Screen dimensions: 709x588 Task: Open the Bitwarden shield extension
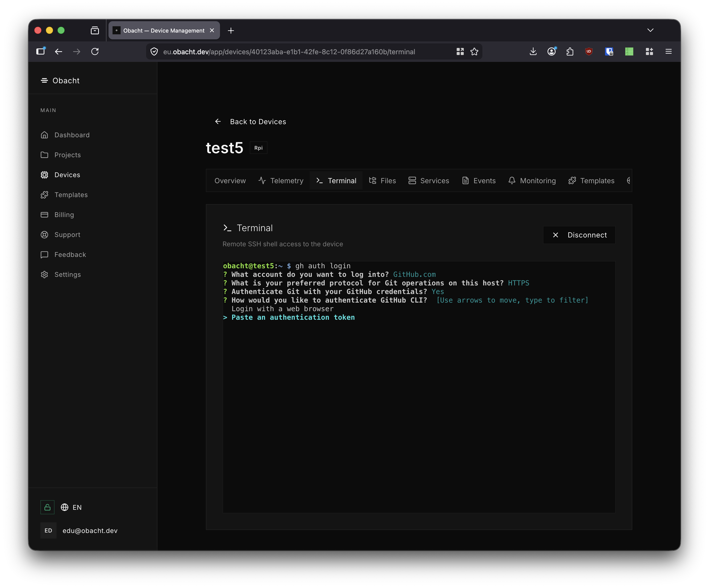pyautogui.click(x=609, y=52)
